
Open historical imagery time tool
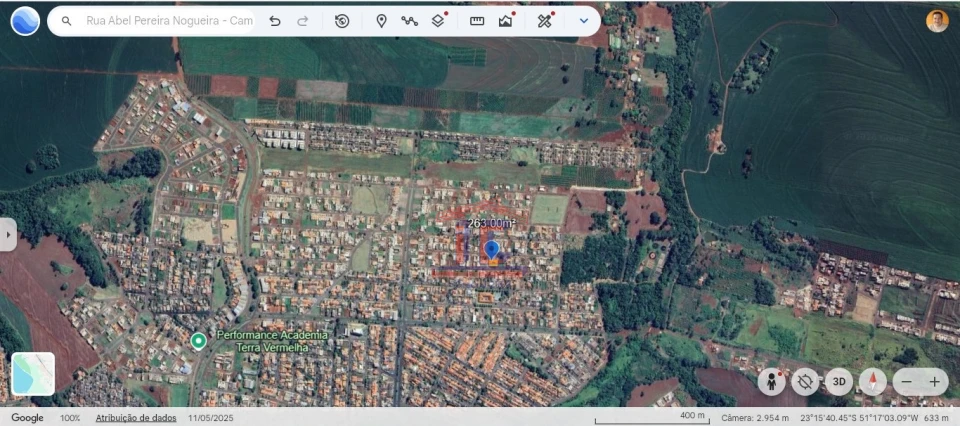point(342,21)
